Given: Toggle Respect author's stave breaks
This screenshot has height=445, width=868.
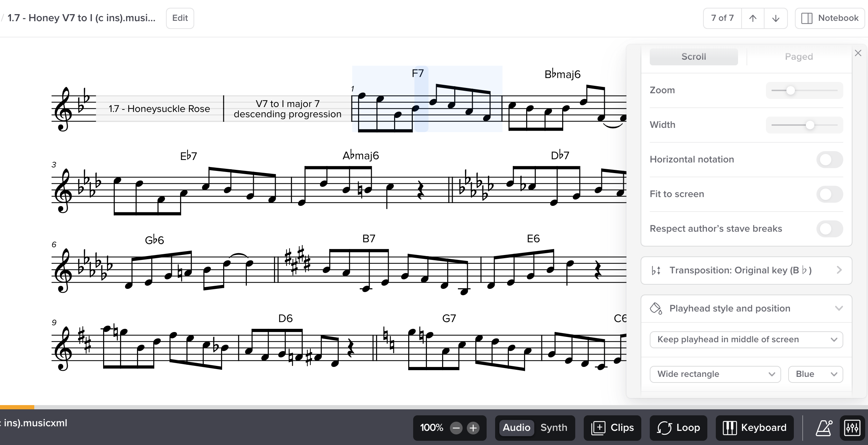Looking at the screenshot, I should pos(830,229).
